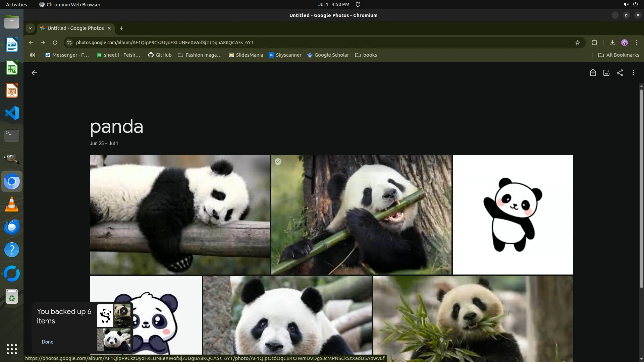Open Chromium downloads icon
Screen dimensions: 644x362
pyautogui.click(x=612, y=43)
